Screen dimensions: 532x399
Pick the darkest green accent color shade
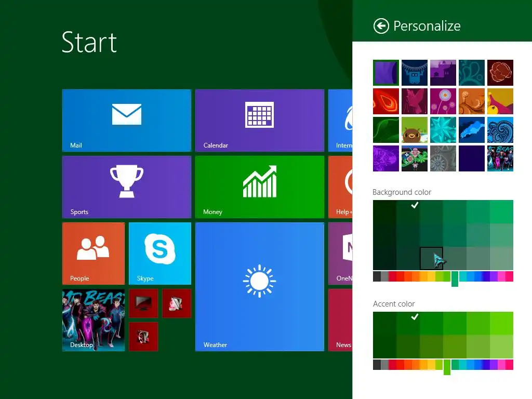[x=384, y=323]
